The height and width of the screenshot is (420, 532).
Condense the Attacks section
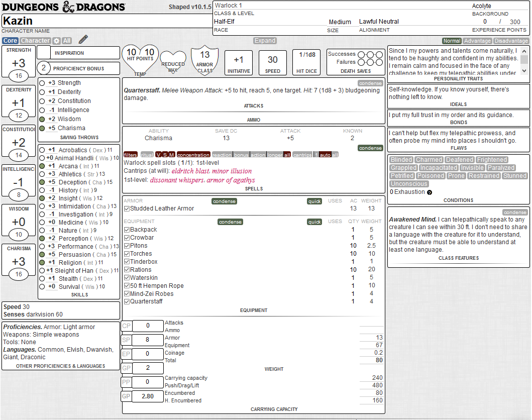coord(370,83)
